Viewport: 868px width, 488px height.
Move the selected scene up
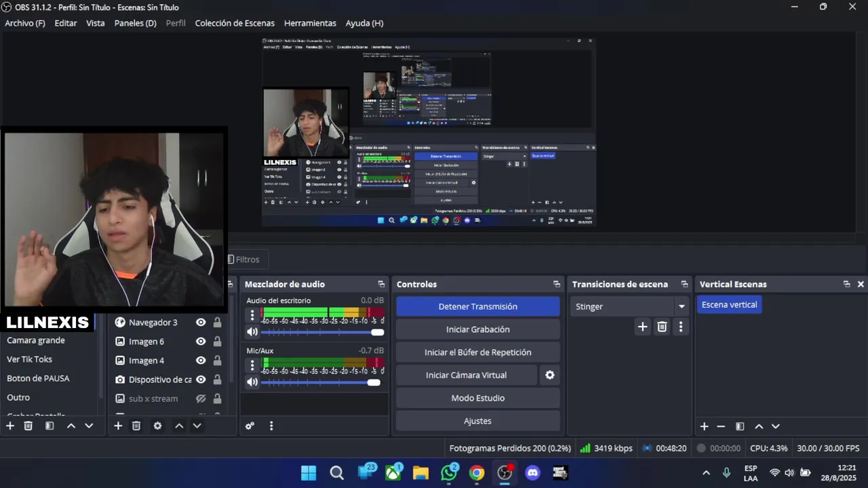click(71, 426)
